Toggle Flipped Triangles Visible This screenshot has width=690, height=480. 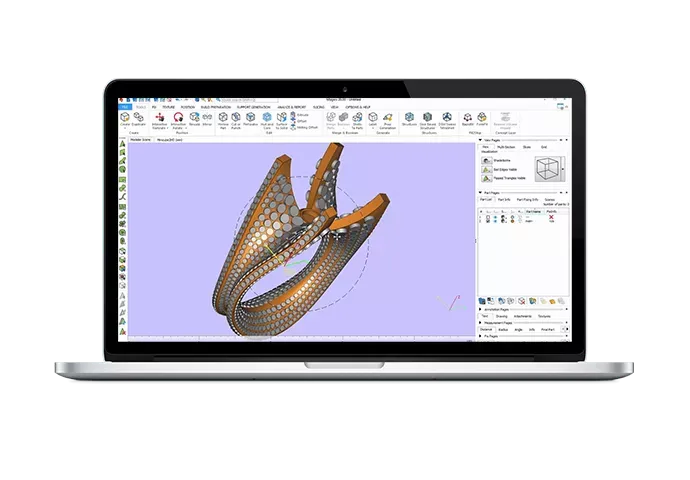486,178
